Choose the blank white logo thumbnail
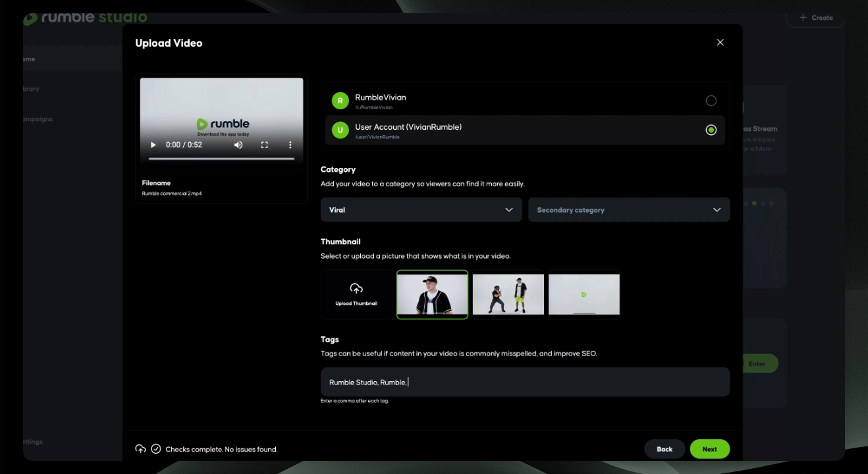This screenshot has height=474, width=868. pyautogui.click(x=584, y=294)
